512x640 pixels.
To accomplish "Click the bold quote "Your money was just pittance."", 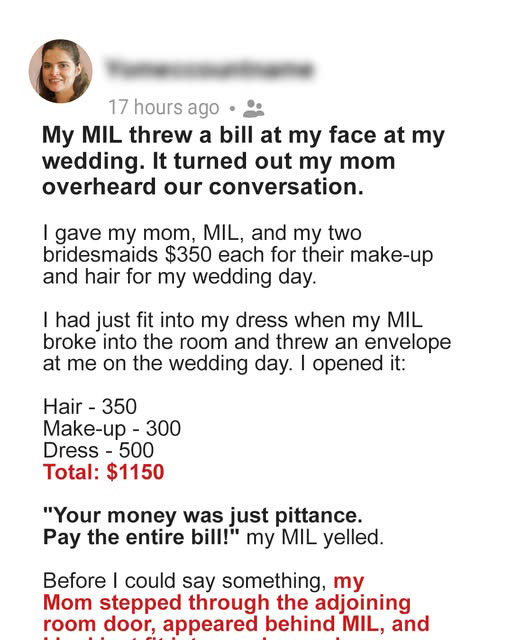I will point(203,516).
